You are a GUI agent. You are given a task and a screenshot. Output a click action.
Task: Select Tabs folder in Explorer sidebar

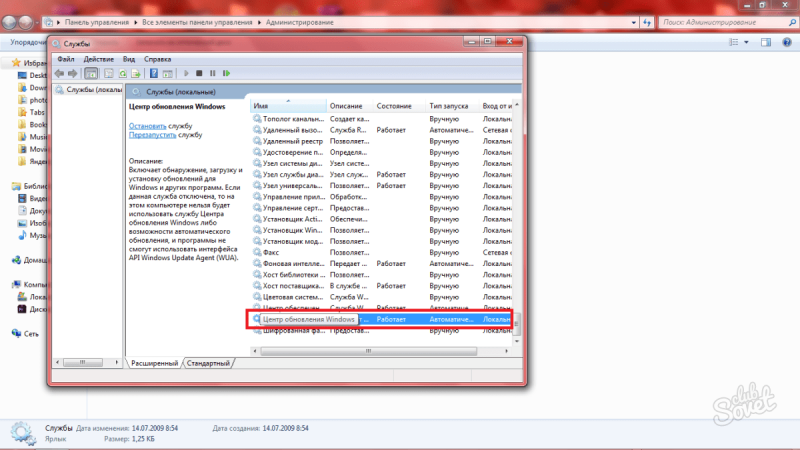(32, 112)
